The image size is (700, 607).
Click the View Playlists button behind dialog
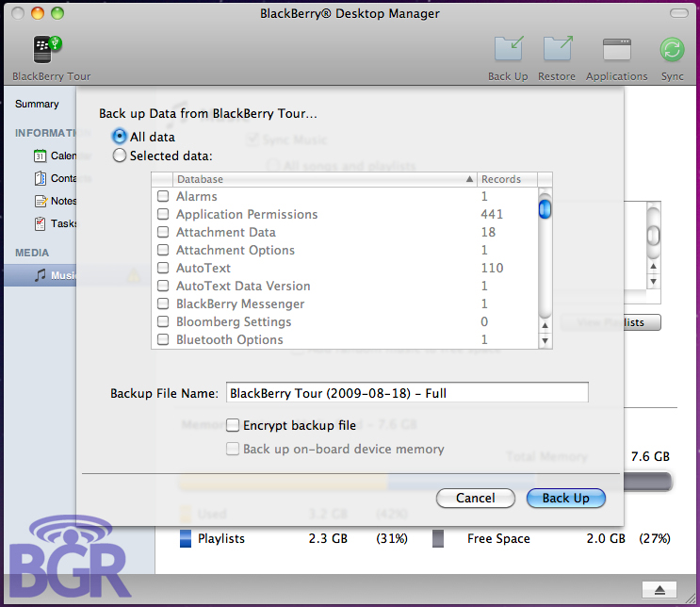tap(610, 322)
